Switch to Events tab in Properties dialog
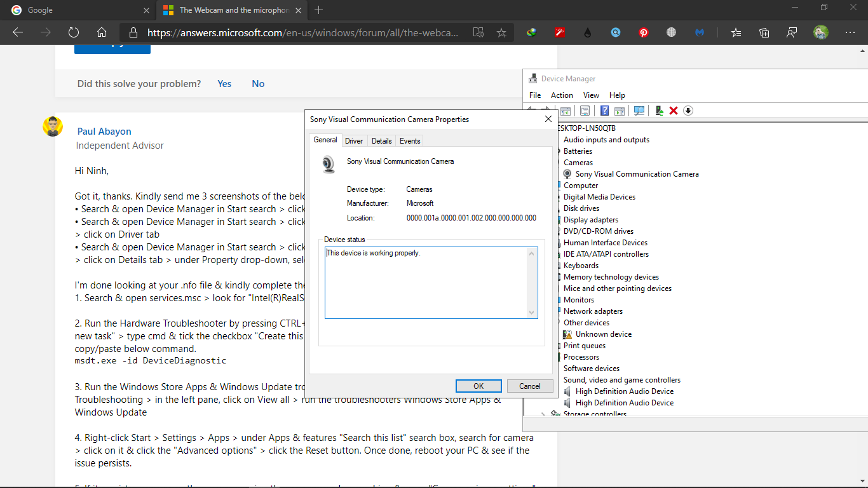The width and height of the screenshot is (868, 488). [410, 141]
